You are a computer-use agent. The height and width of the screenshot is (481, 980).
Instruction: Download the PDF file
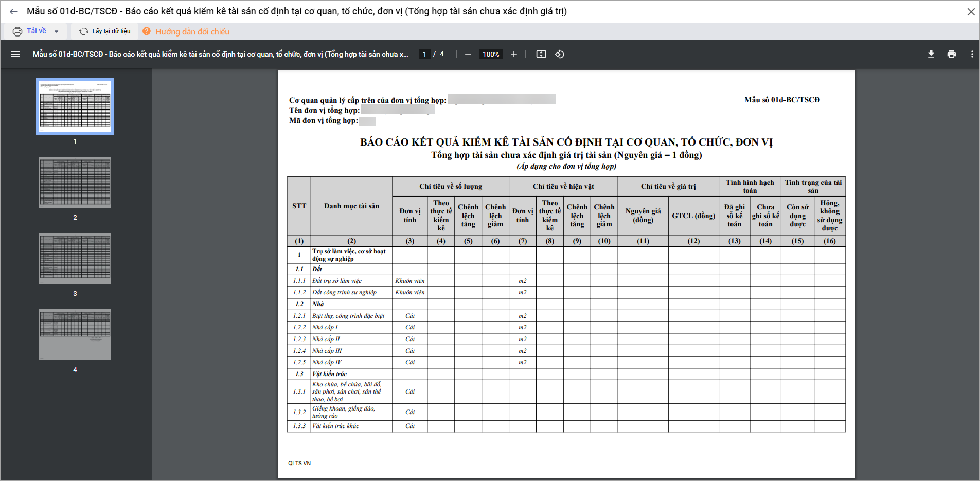pos(931,54)
